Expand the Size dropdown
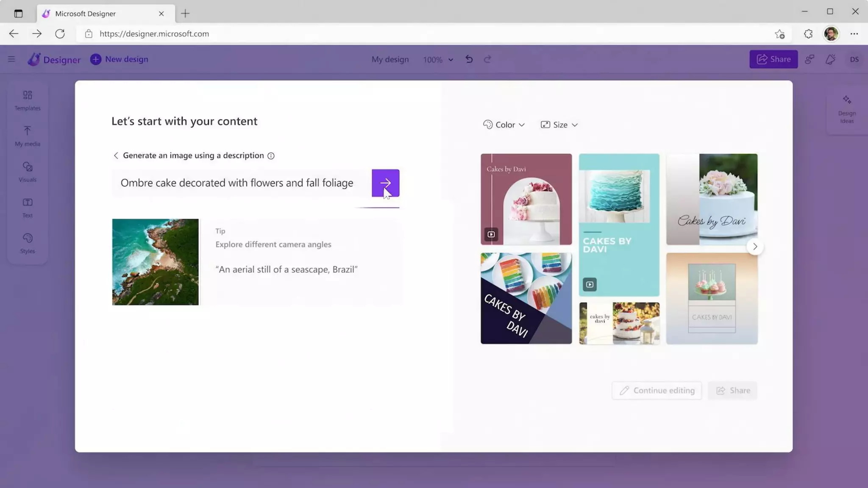 tap(559, 125)
